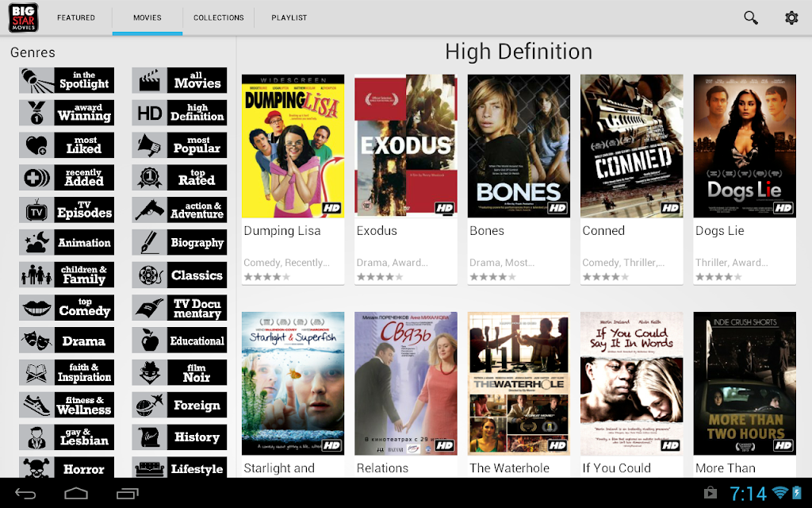Image resolution: width=812 pixels, height=508 pixels.
Task: Tap the search magnifier icon
Action: pyautogui.click(x=750, y=17)
